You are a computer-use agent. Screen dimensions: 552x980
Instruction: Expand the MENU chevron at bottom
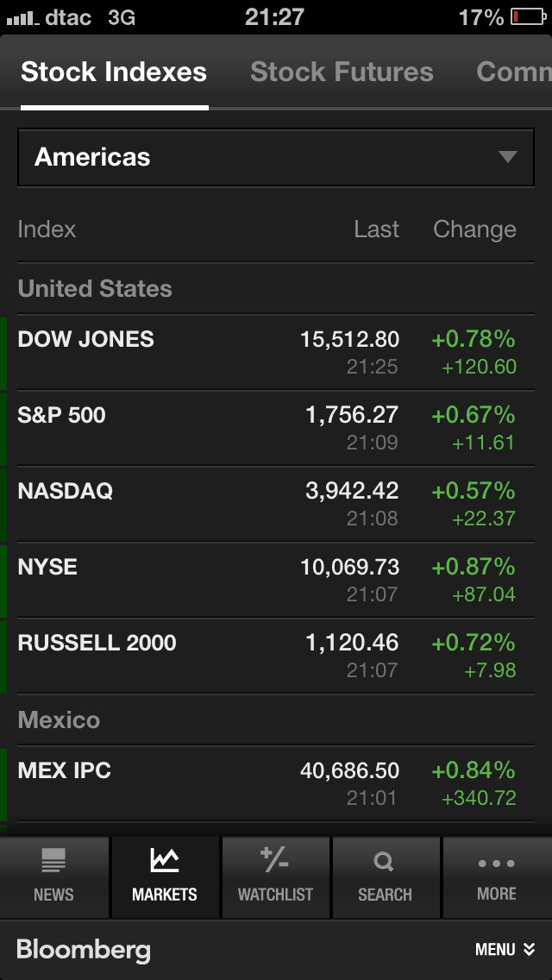[529, 950]
